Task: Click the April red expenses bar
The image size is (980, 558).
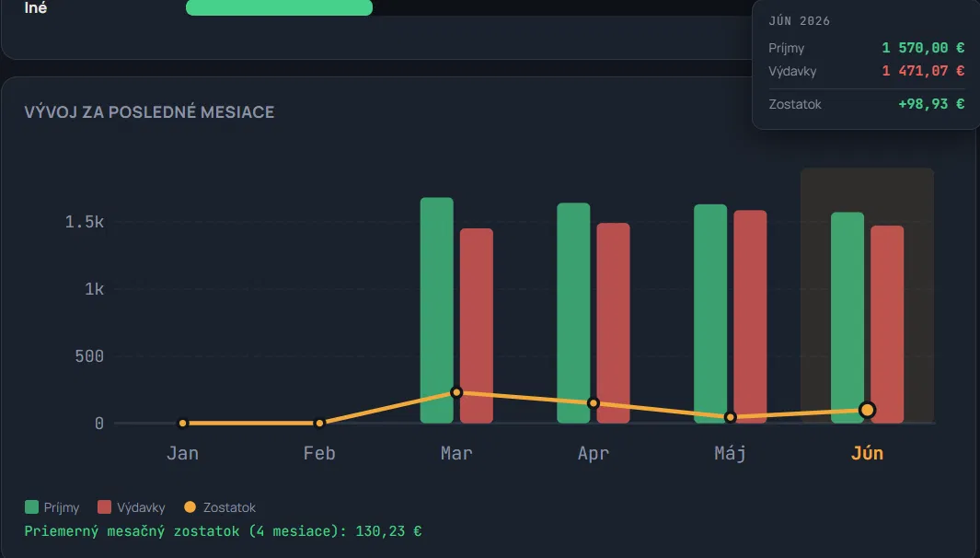Action: pos(613,323)
